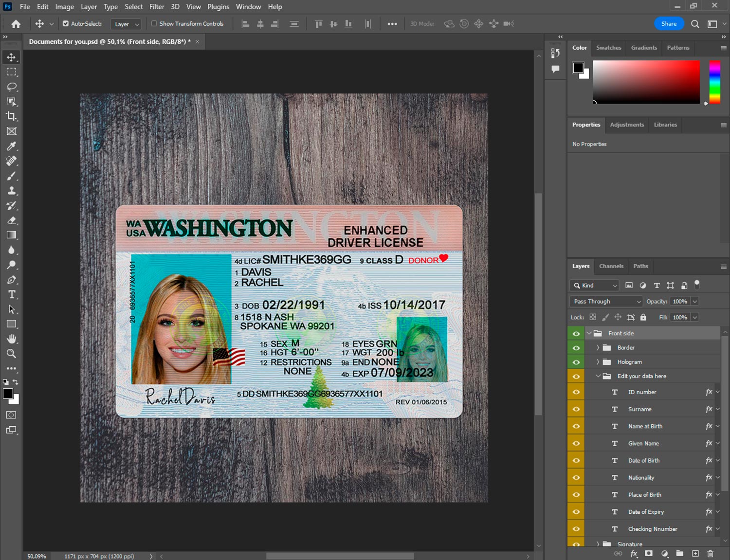Screen dimensions: 730x560
Task: Click the Zoom tool in toolbar
Action: point(11,354)
